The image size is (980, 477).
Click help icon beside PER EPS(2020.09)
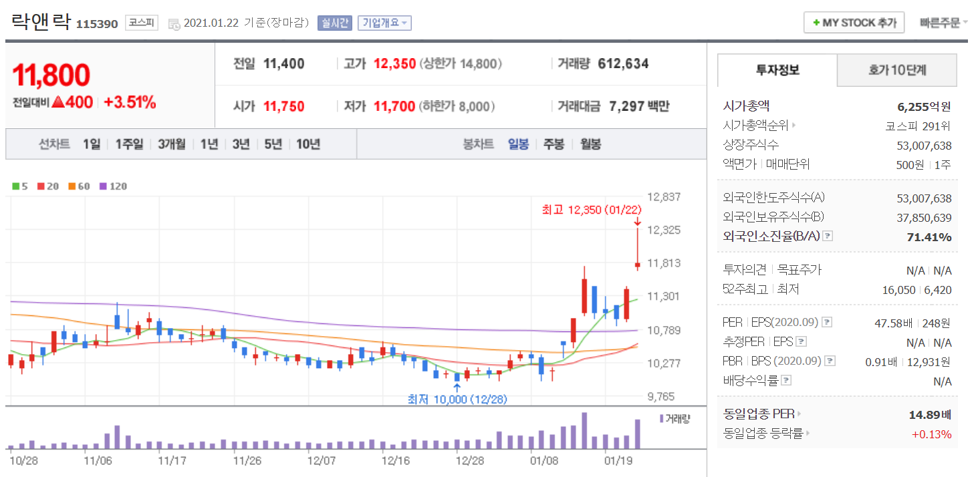tap(827, 323)
